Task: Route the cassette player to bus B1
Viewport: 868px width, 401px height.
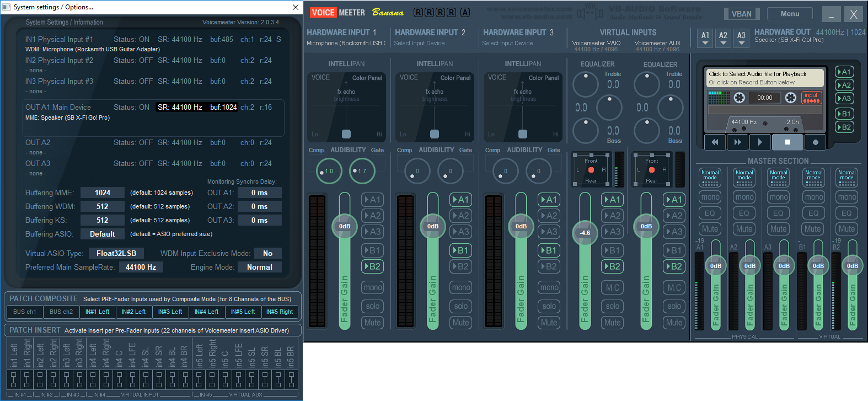Action: pos(844,114)
